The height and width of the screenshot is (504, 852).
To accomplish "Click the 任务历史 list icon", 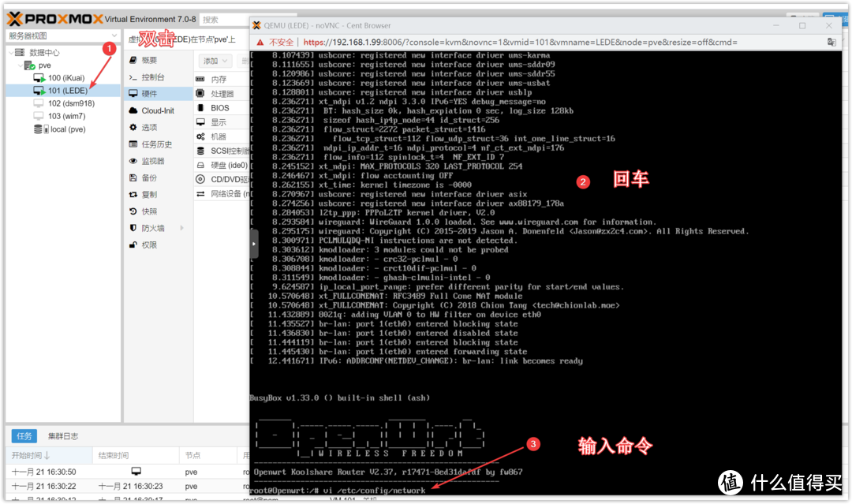I will tap(133, 144).
